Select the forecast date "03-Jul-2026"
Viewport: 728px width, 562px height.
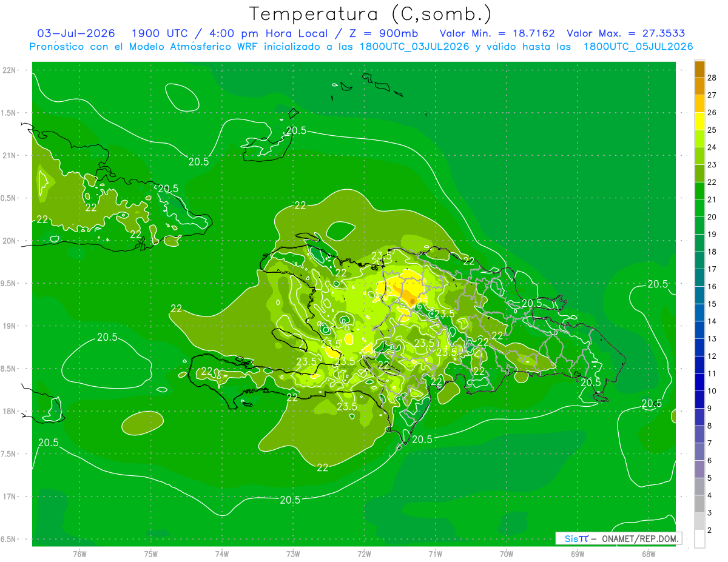(76, 33)
